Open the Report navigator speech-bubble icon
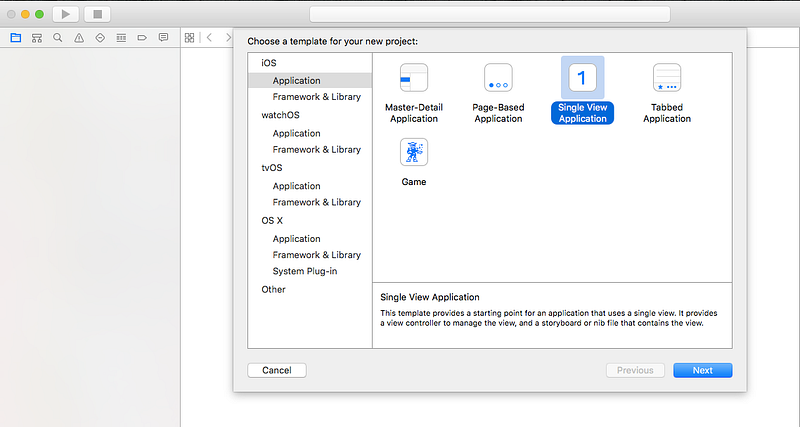The image size is (800, 427). tap(163, 37)
